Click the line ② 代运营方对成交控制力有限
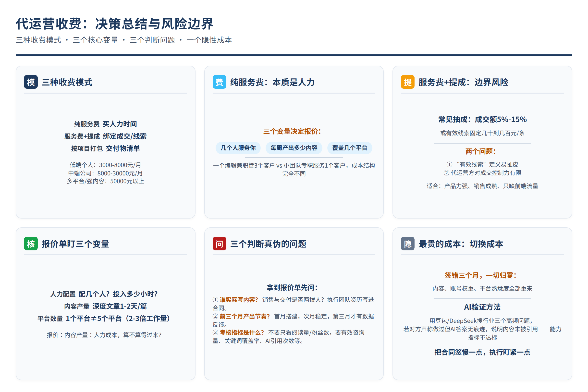 (482, 173)
